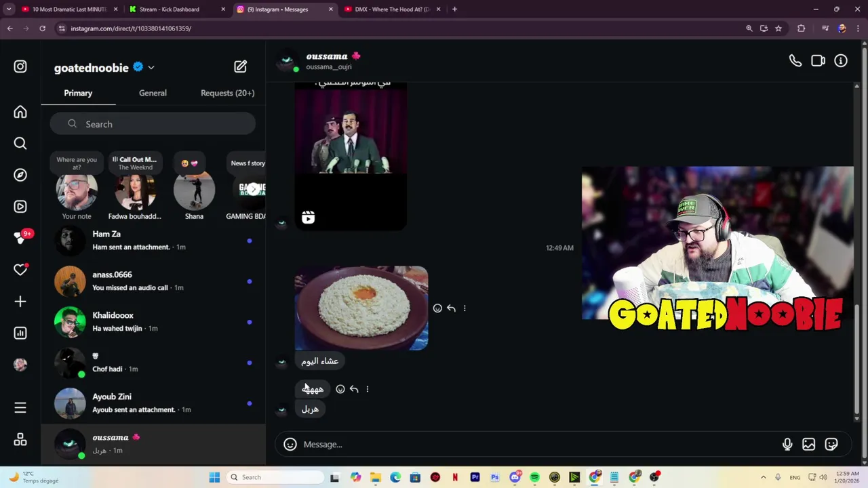
Task: Open the dashboard chart icon
Action: pos(20,333)
